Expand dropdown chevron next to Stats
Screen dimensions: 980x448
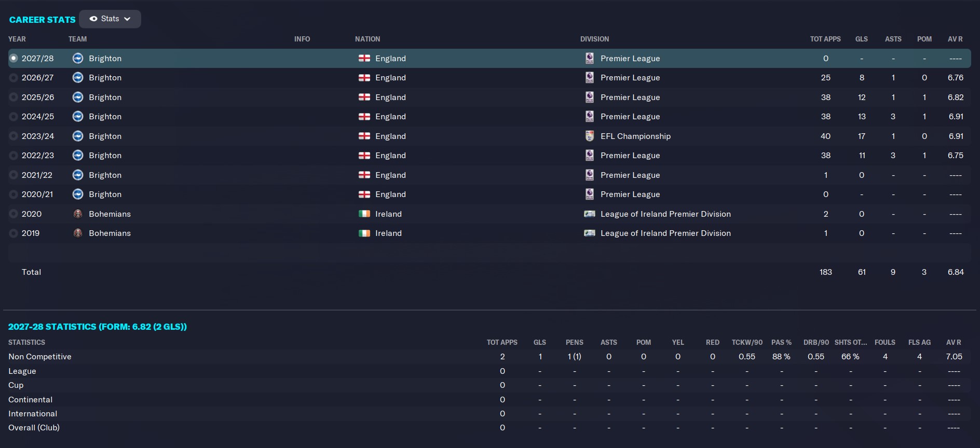(127, 19)
